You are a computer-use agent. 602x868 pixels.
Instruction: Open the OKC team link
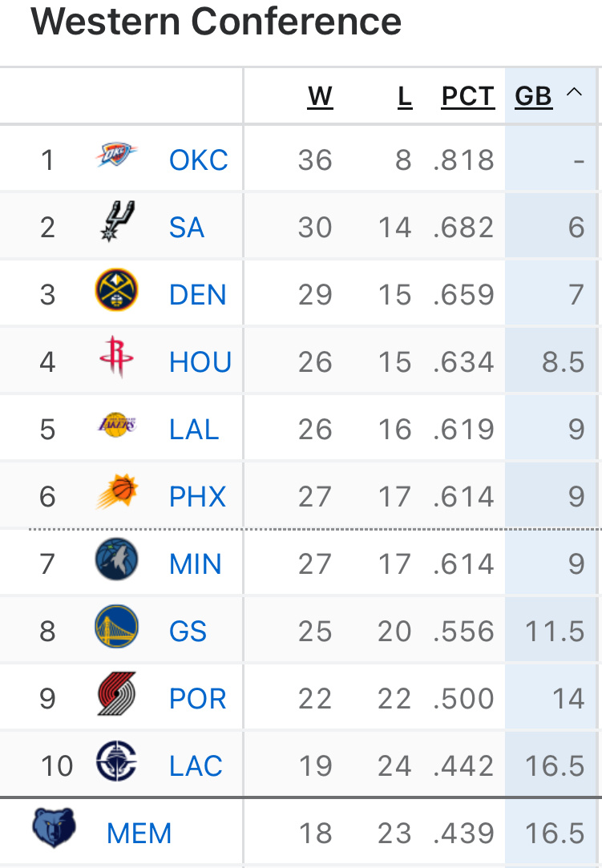click(199, 160)
